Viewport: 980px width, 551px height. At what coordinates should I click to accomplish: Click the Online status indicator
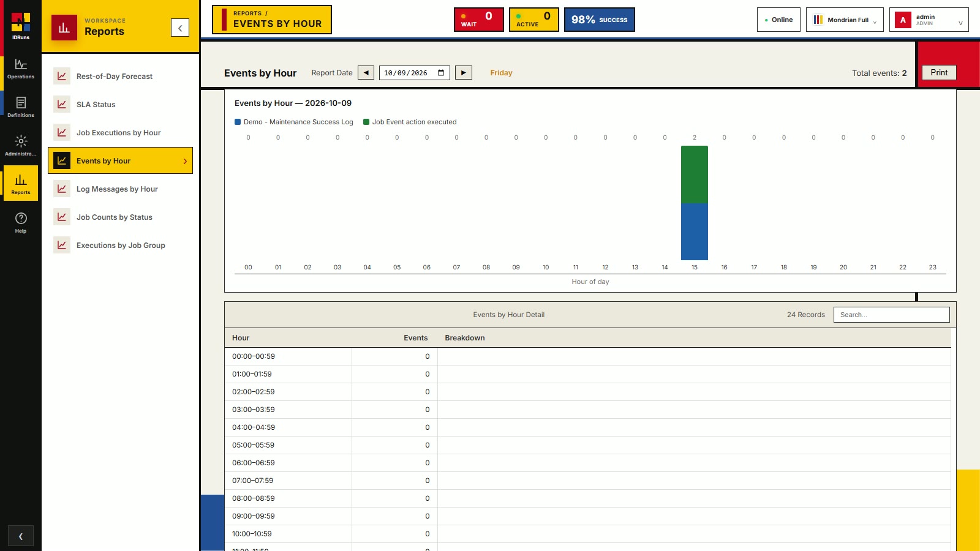(x=778, y=20)
